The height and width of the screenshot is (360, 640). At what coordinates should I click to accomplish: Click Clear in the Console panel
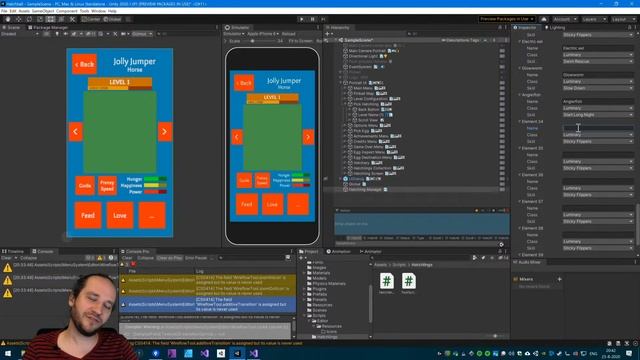[x=6, y=258]
